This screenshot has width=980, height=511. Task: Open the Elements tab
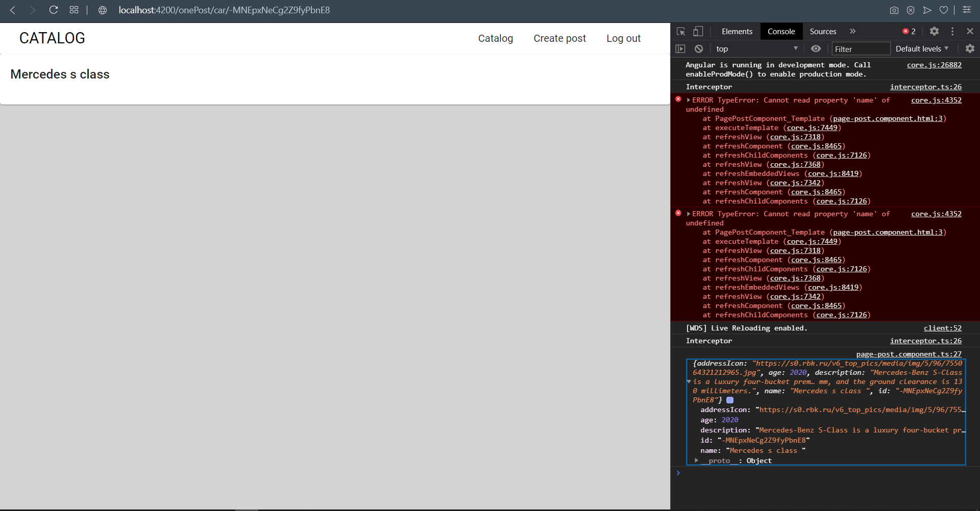pos(737,31)
